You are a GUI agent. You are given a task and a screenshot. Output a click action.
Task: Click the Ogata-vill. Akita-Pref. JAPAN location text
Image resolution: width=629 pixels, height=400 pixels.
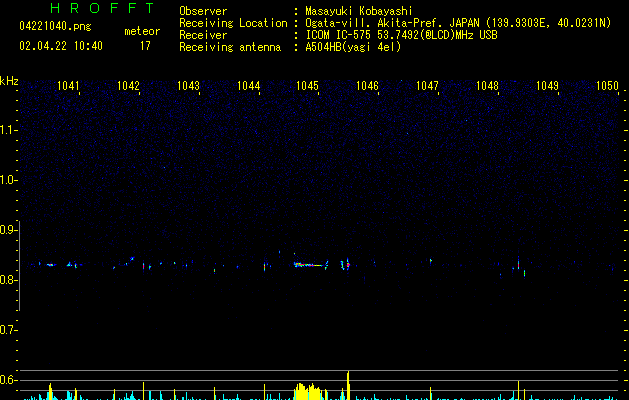(x=458, y=23)
